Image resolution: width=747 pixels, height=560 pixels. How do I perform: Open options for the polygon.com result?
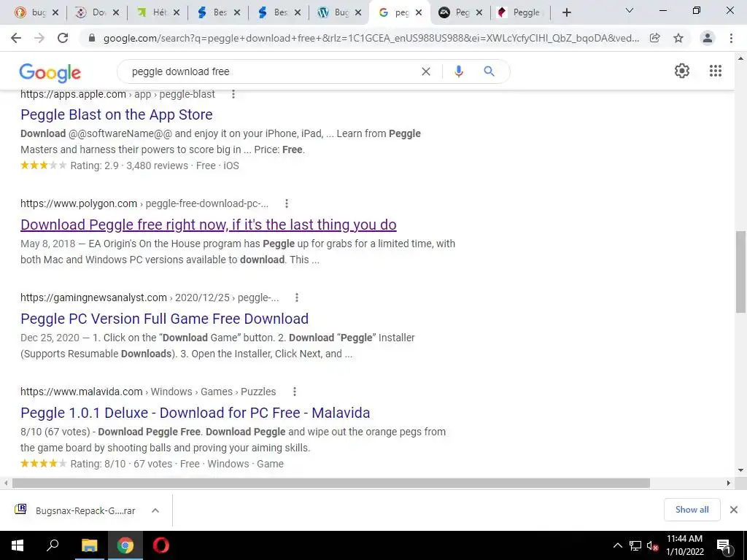coord(286,204)
